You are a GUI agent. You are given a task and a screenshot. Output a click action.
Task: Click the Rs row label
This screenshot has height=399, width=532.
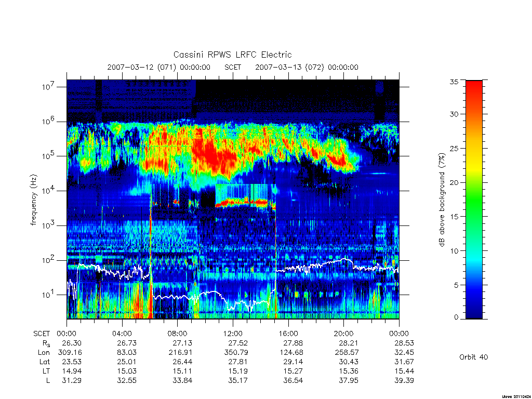click(x=46, y=343)
